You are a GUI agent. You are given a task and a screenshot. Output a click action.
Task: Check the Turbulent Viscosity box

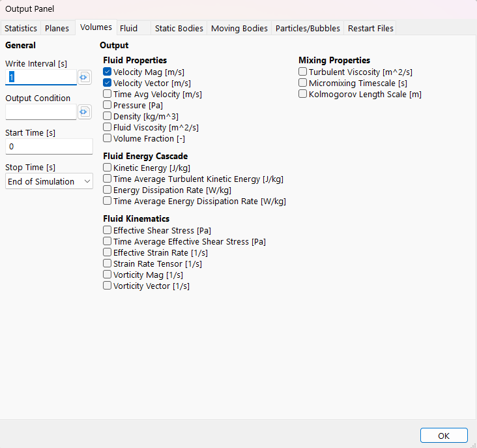(x=303, y=72)
